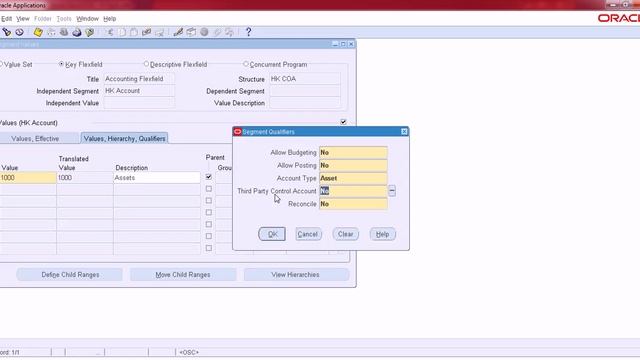Click the Switch Responsibilities toolbar icon
Viewport: 640px width, 360px height.
coord(64,32)
